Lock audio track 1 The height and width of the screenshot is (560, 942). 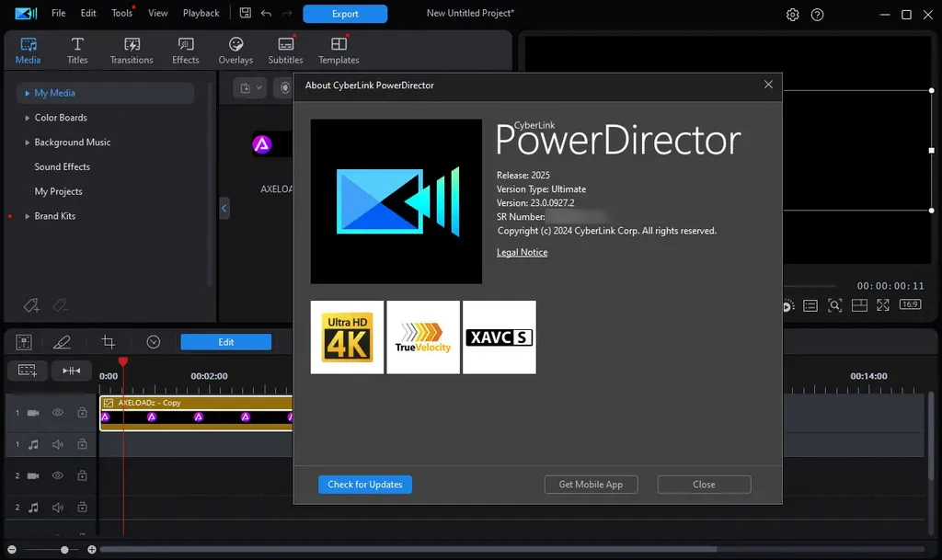click(82, 444)
